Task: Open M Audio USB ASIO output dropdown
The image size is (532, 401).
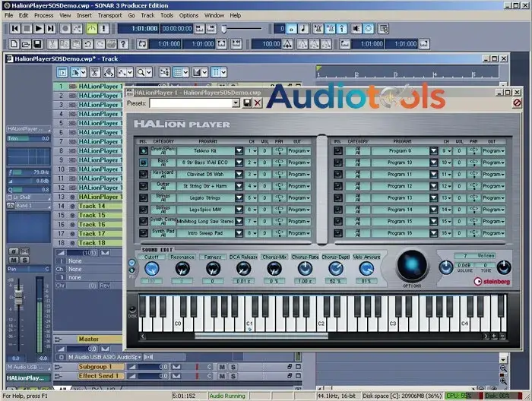Action: [x=139, y=357]
